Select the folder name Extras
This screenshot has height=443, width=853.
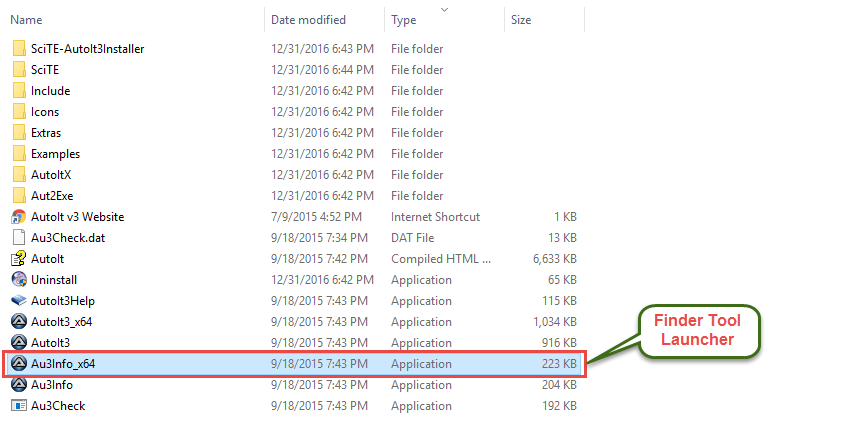(46, 133)
